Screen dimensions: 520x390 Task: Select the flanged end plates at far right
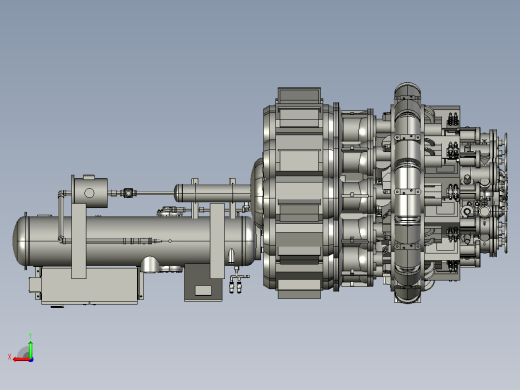coord(499,194)
